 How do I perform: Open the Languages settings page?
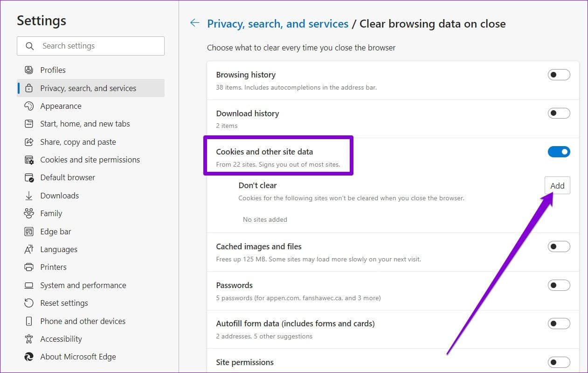(x=59, y=249)
